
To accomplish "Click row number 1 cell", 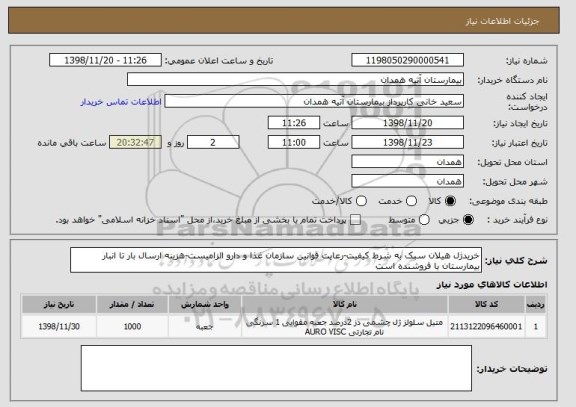I will [536, 327].
